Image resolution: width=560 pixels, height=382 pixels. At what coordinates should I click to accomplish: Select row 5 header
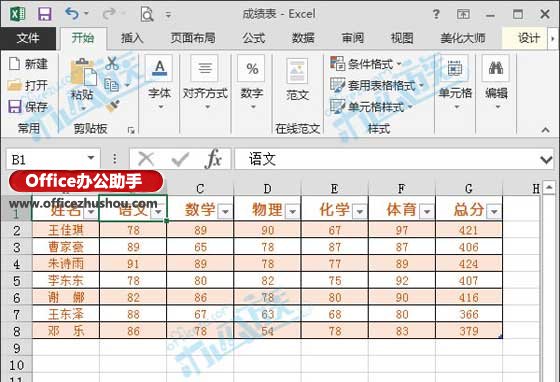pos(16,281)
